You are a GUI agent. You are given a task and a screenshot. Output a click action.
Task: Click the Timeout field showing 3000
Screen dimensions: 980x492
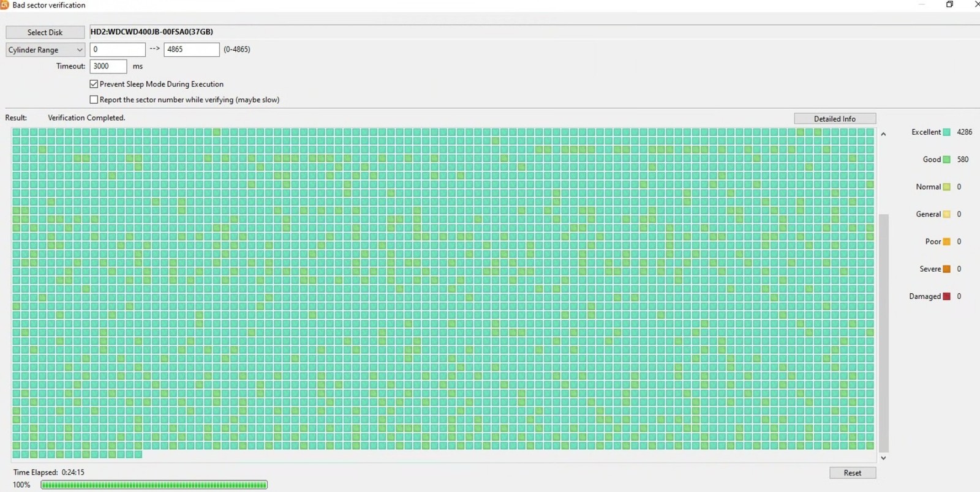click(108, 66)
